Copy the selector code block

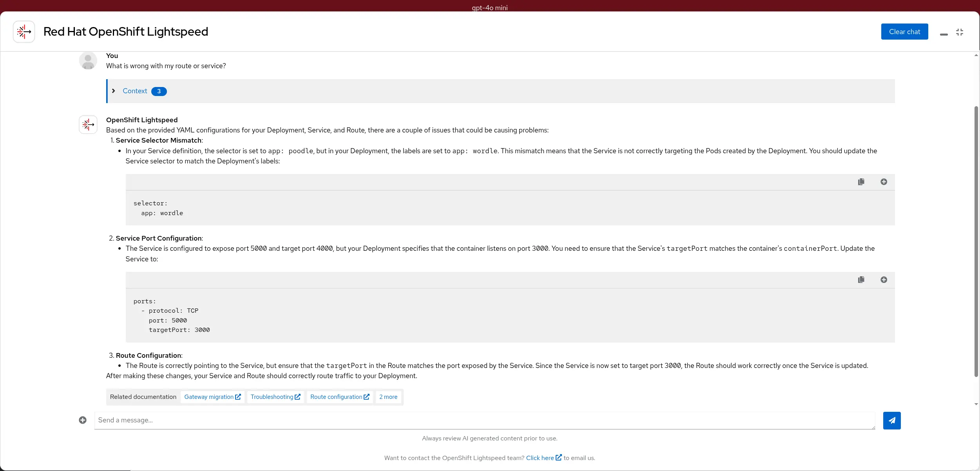click(861, 182)
